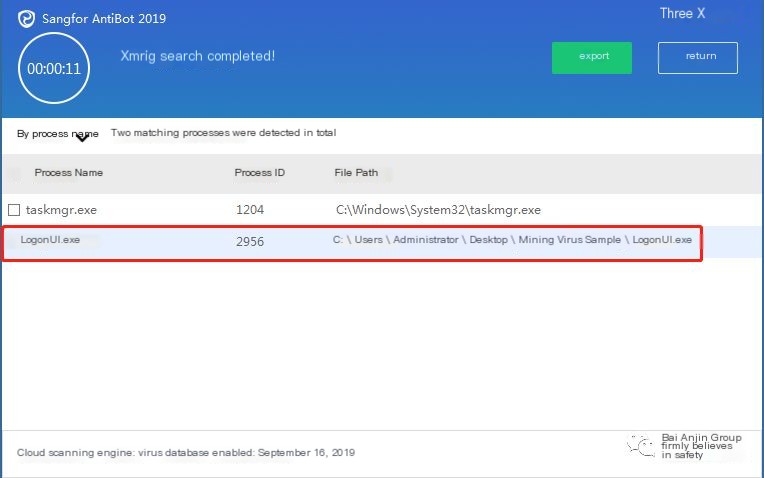This screenshot has height=478, width=764.
Task: Click process ID 1204
Action: pyautogui.click(x=250, y=210)
